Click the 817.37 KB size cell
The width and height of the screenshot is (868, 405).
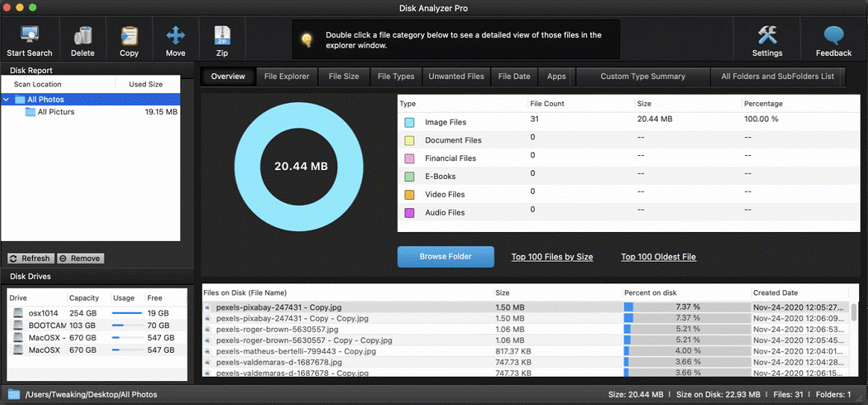[513, 351]
